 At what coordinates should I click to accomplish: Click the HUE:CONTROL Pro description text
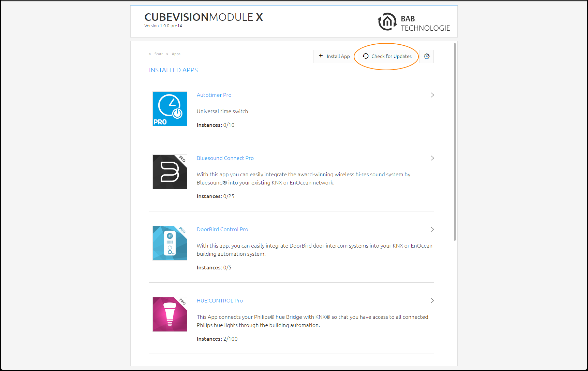click(x=312, y=321)
